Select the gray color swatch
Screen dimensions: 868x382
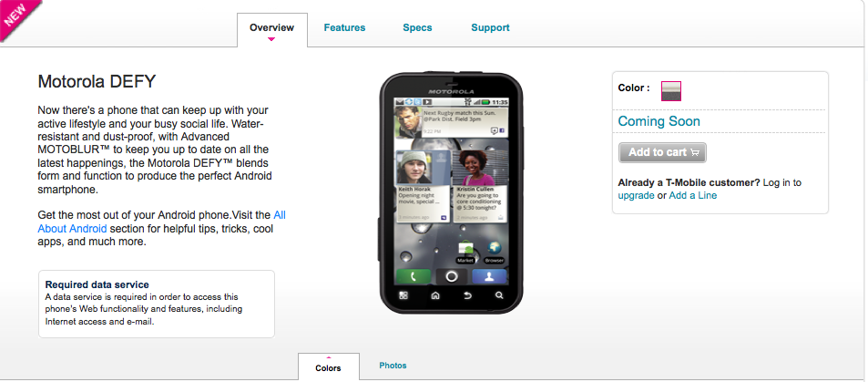(x=671, y=91)
